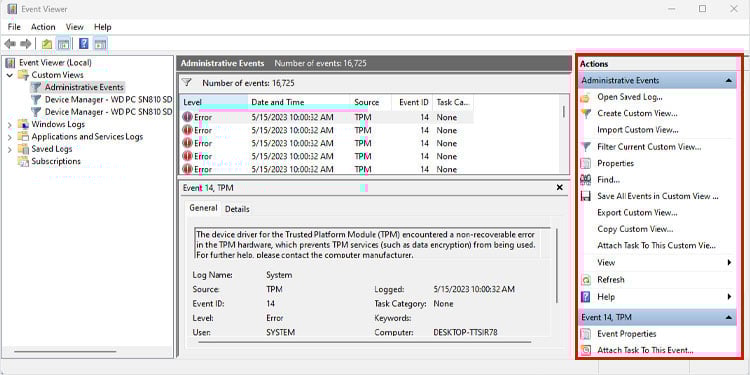Click the Show/Hide Console Tree toolbar icon
Screen dimensions: 750x375
point(63,44)
